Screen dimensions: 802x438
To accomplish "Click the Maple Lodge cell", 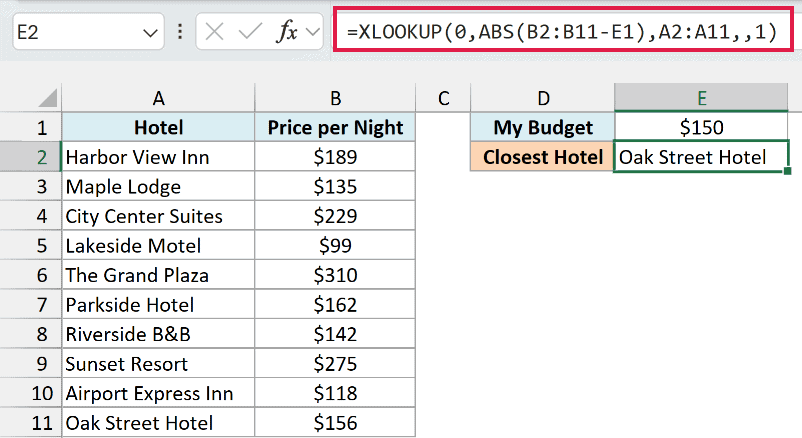I will (x=159, y=187).
